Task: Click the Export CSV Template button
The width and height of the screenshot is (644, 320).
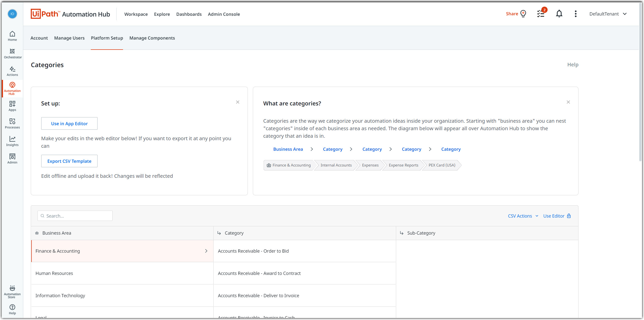Action: coord(69,161)
